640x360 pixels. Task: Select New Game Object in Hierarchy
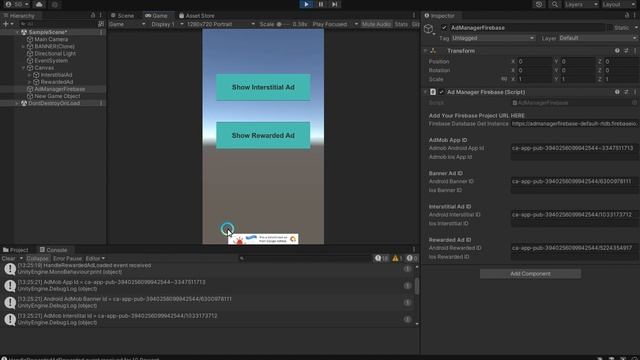coord(57,96)
